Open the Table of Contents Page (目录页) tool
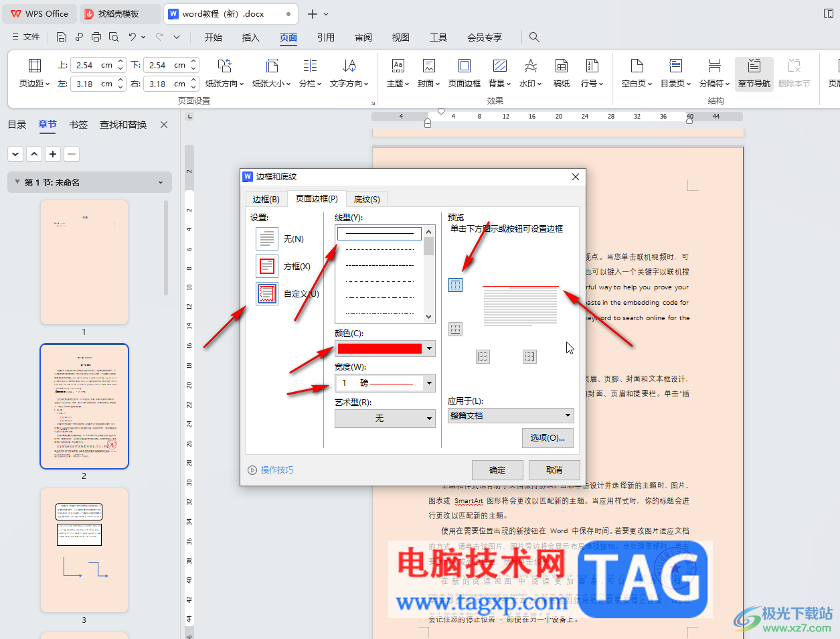 tap(675, 73)
